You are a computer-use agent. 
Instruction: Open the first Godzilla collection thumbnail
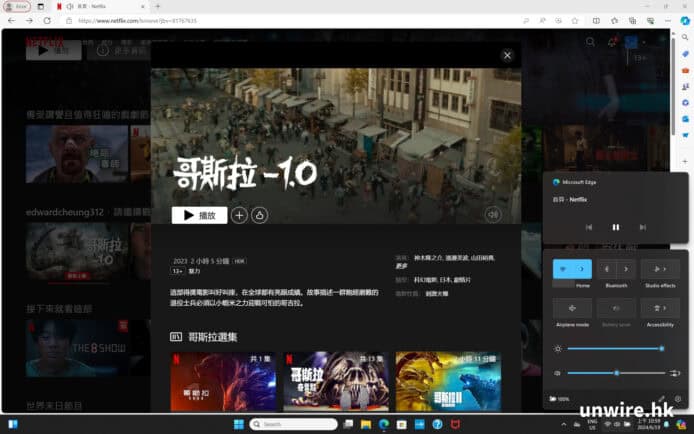click(223, 381)
